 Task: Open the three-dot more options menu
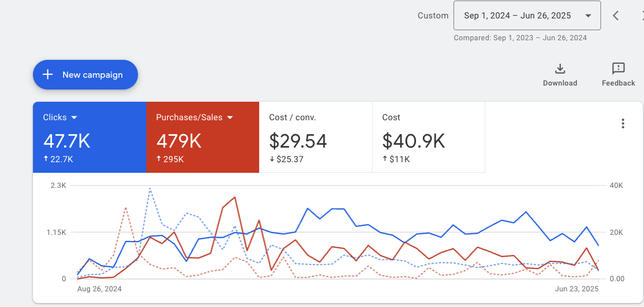point(623,124)
